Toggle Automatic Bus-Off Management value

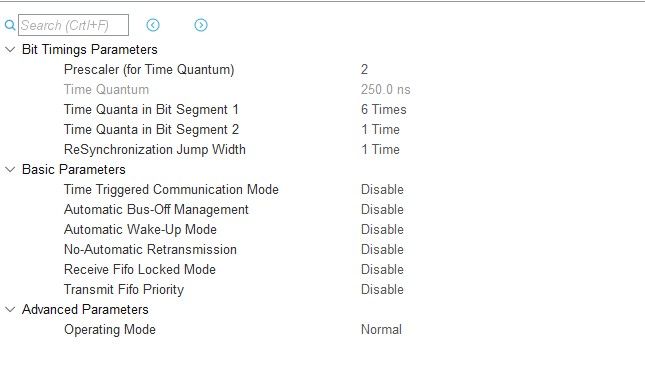tap(382, 209)
